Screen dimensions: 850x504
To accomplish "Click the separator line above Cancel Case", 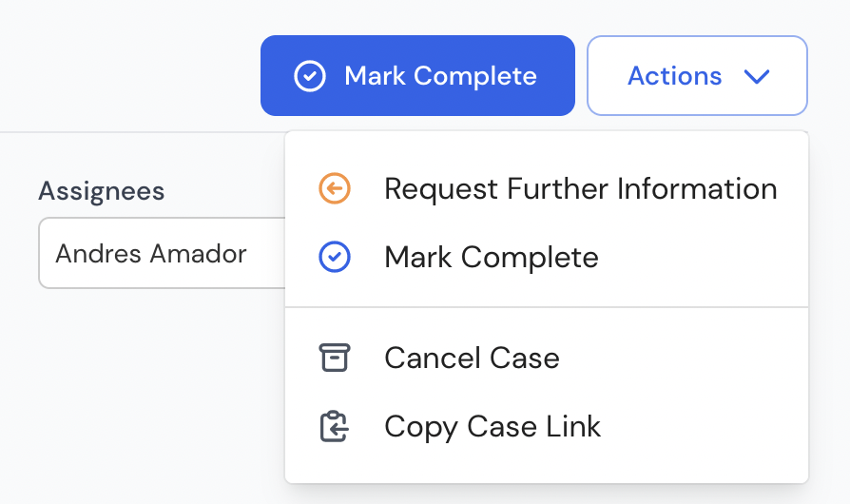I will [x=547, y=307].
